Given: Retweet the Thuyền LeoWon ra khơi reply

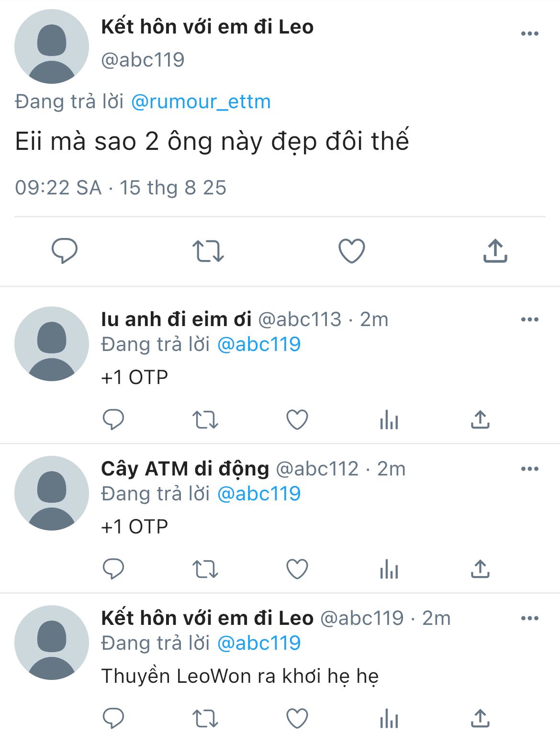Looking at the screenshot, I should tap(205, 719).
